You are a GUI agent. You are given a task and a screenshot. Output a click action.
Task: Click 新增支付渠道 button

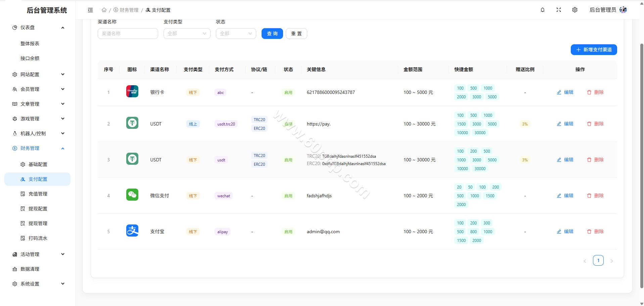point(594,50)
